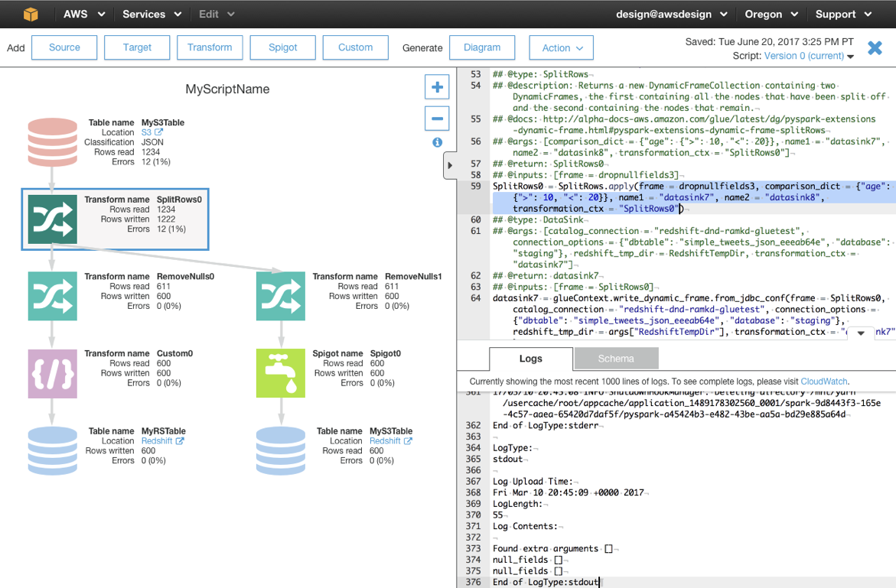Select the MyS3Table source database icon
The image size is (896, 588).
pyautogui.click(x=52, y=142)
